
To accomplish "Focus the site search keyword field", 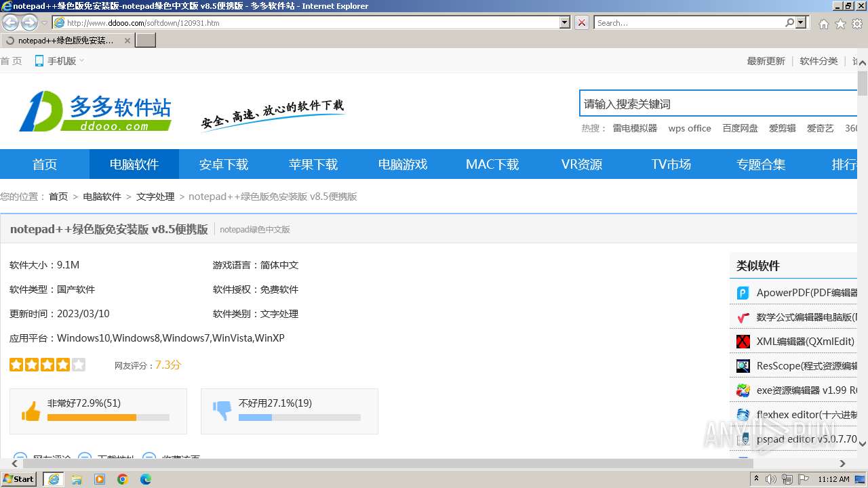I will tap(718, 104).
